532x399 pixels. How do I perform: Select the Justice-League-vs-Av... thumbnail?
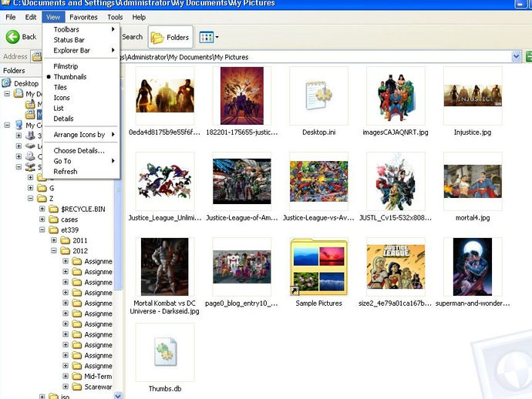click(x=318, y=181)
